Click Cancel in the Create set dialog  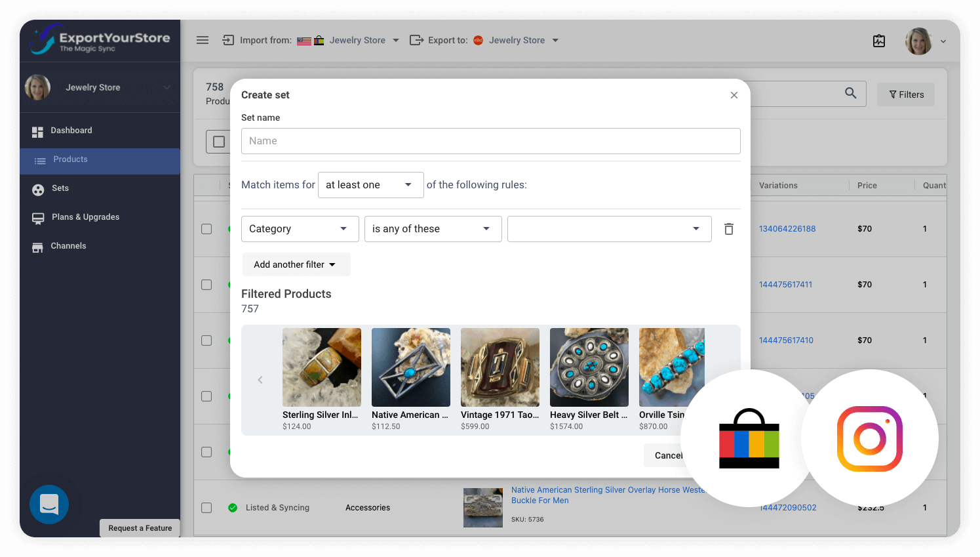click(x=668, y=455)
